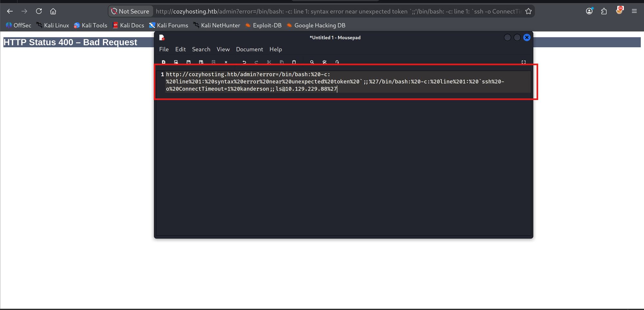
Task: Open the browser extensions puzzle icon
Action: coord(604,11)
